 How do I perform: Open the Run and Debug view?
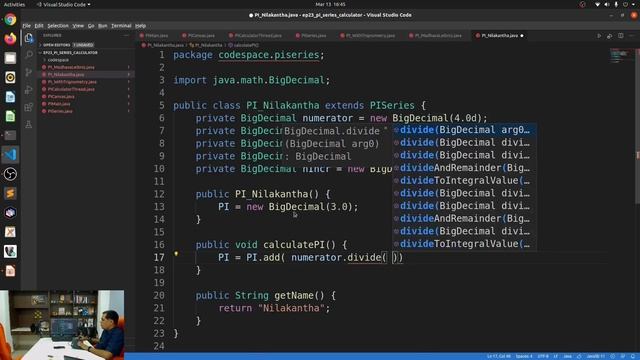point(29,90)
